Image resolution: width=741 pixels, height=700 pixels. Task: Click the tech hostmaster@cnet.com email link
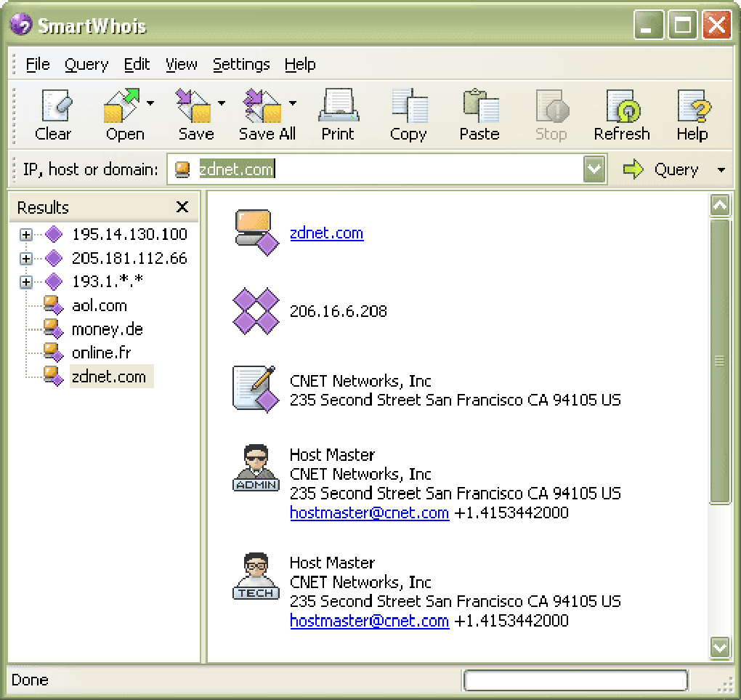pyautogui.click(x=369, y=620)
